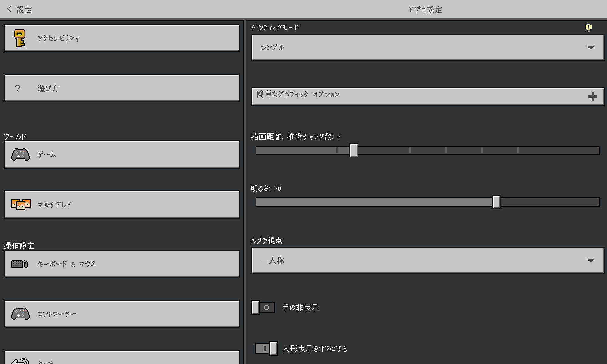Click the 描画距離 render distance slider handle
Screen dimensions: 607x364
tap(354, 150)
